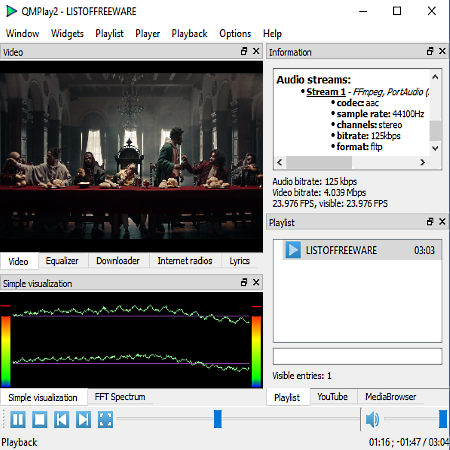Open the Playlist menu
Screen dimensions: 450x450
click(x=109, y=34)
